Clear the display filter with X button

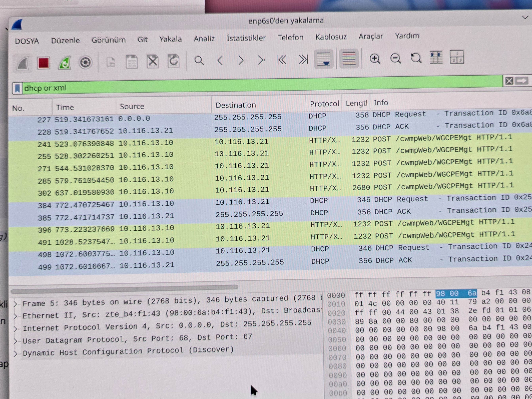click(x=509, y=81)
